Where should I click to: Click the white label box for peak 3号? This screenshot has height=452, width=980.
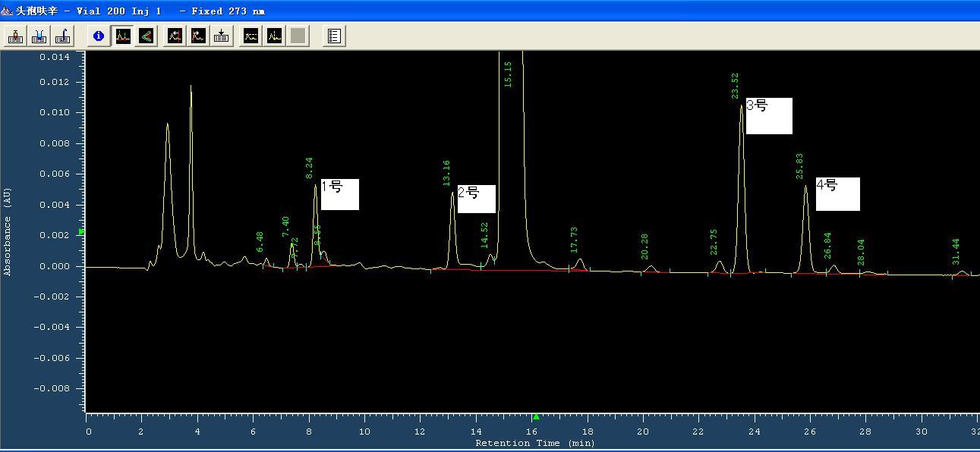coord(768,115)
